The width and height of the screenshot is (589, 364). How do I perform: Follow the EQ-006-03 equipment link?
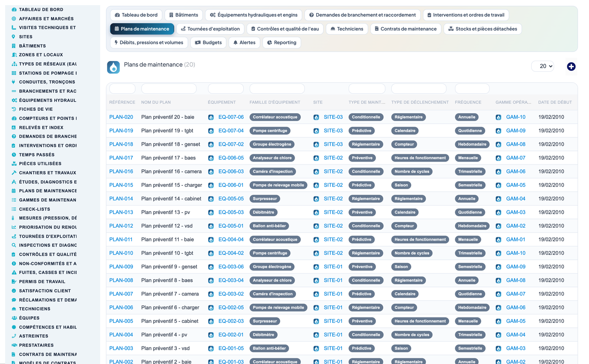231,171
